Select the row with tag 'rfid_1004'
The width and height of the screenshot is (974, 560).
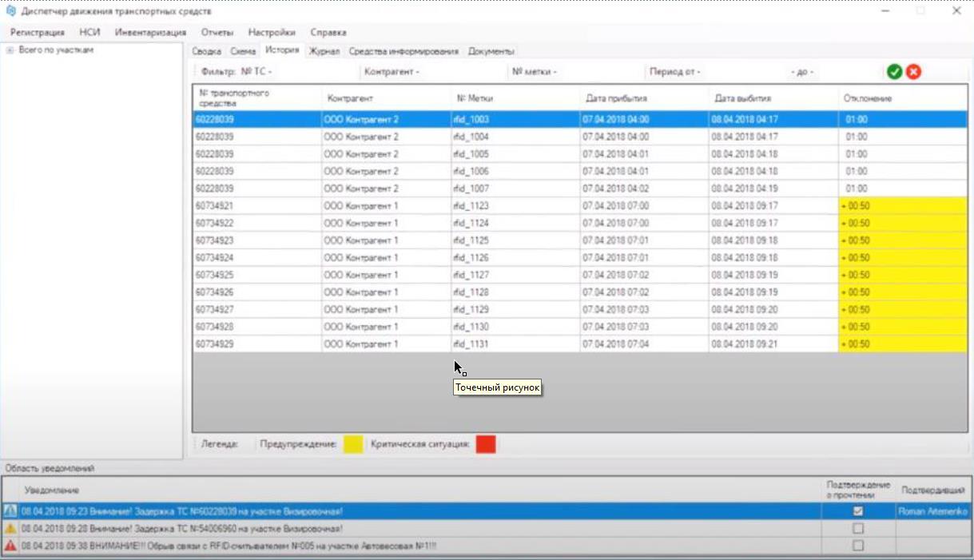pos(580,137)
